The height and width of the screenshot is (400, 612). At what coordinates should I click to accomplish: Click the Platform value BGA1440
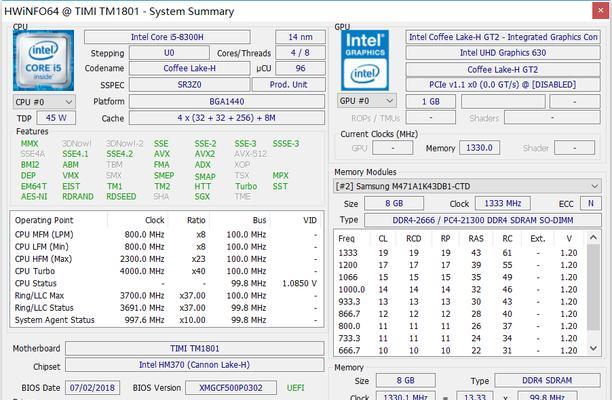pos(227,101)
